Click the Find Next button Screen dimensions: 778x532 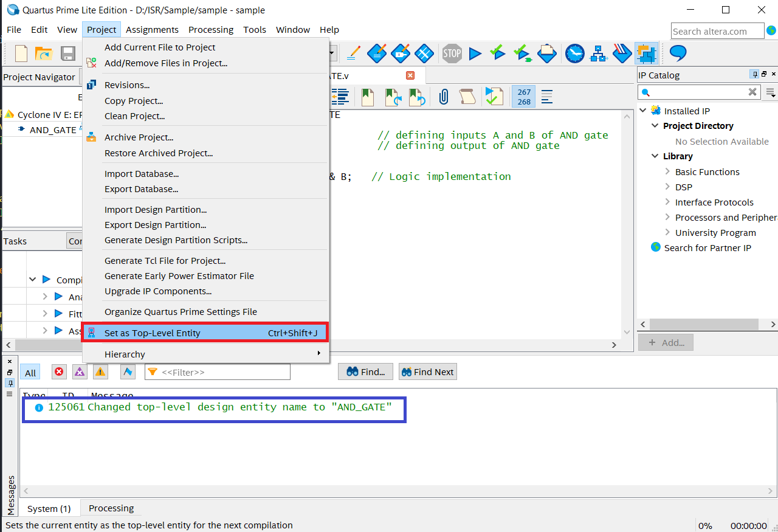(427, 372)
